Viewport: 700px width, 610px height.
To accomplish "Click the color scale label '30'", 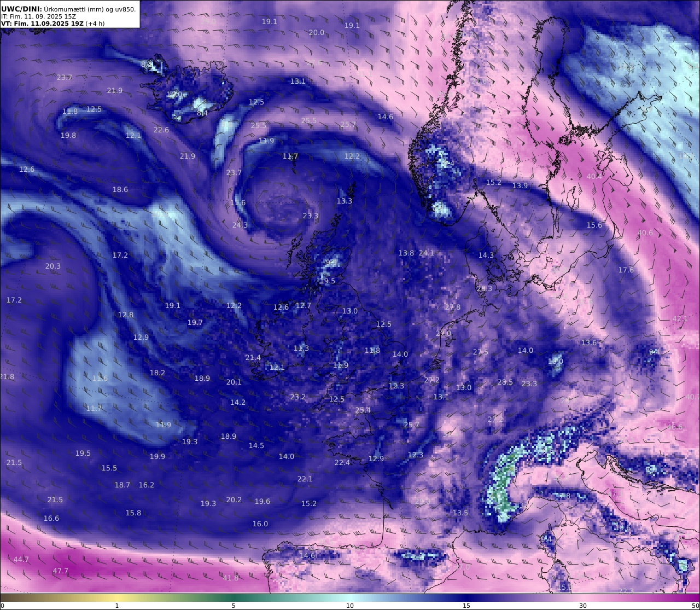I will tap(583, 606).
